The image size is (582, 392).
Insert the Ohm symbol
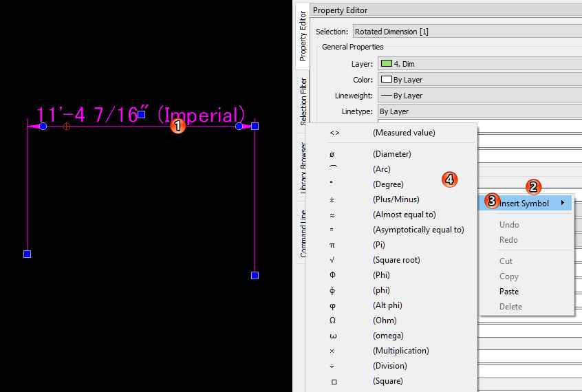391,320
